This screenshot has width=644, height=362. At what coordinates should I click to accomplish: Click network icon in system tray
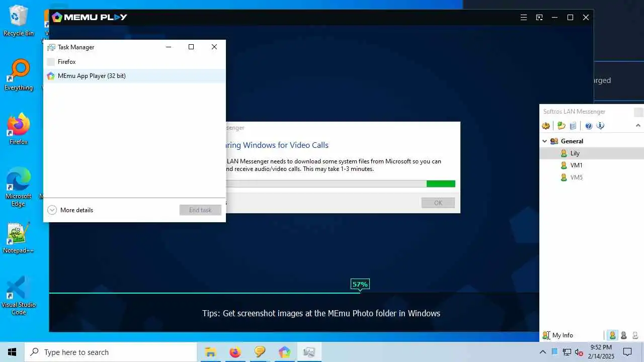pos(567,352)
